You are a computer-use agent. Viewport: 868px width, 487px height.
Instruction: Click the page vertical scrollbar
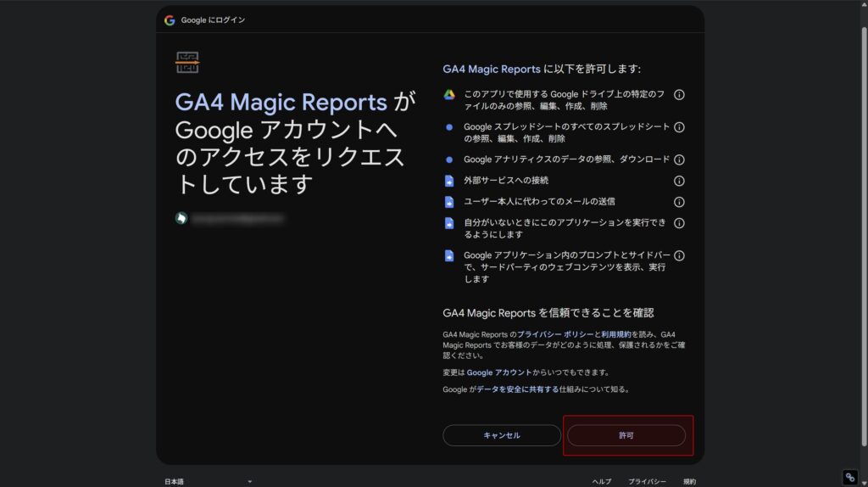click(864, 237)
